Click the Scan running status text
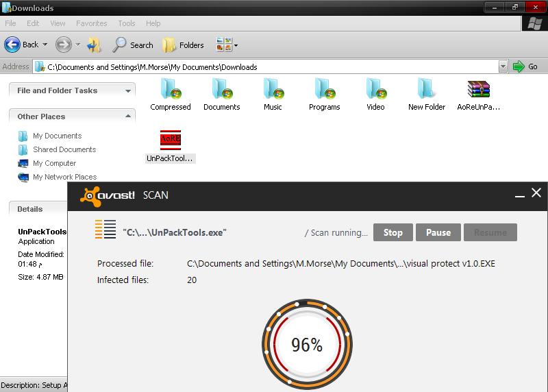Screen dimensions: 548x392 coord(336,233)
